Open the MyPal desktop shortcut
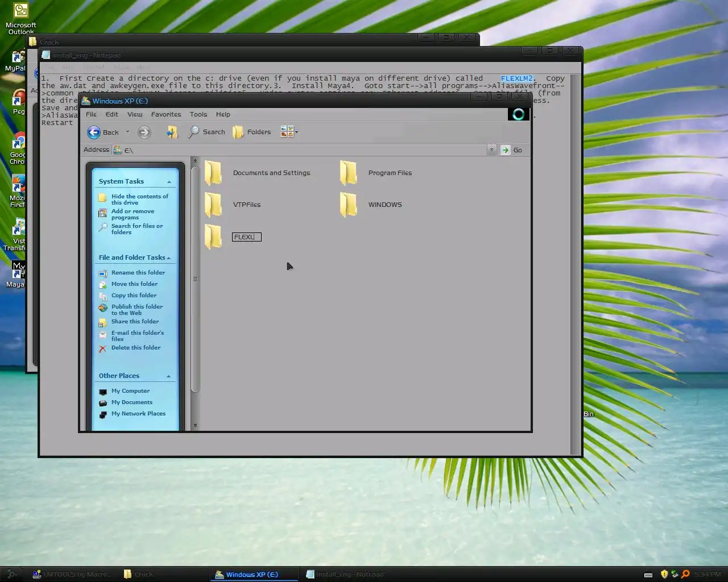 (x=16, y=61)
